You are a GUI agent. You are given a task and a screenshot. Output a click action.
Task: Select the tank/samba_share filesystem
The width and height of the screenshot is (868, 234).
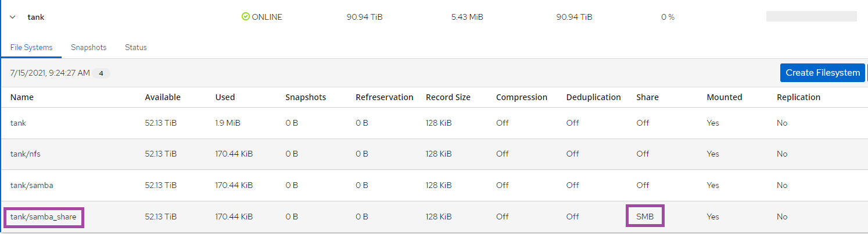43,217
